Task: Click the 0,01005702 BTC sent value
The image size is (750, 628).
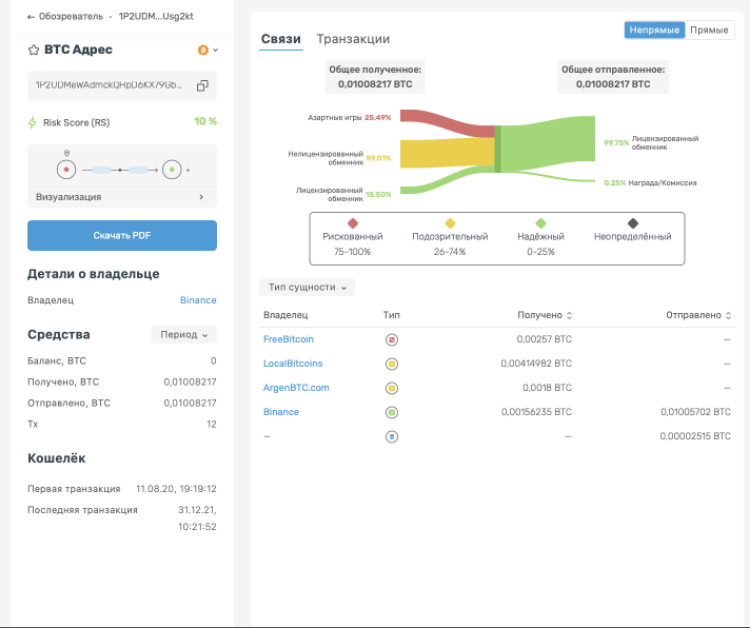Action: pos(695,412)
